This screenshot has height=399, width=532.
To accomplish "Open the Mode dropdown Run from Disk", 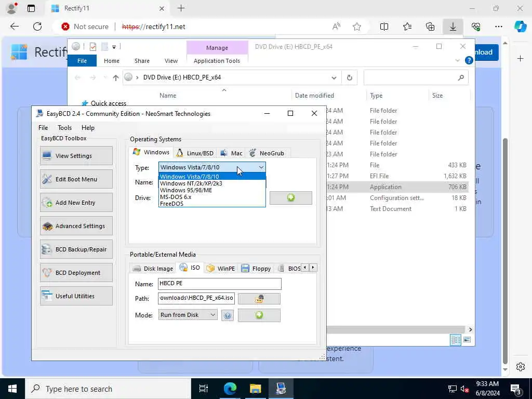I will pyautogui.click(x=188, y=315).
